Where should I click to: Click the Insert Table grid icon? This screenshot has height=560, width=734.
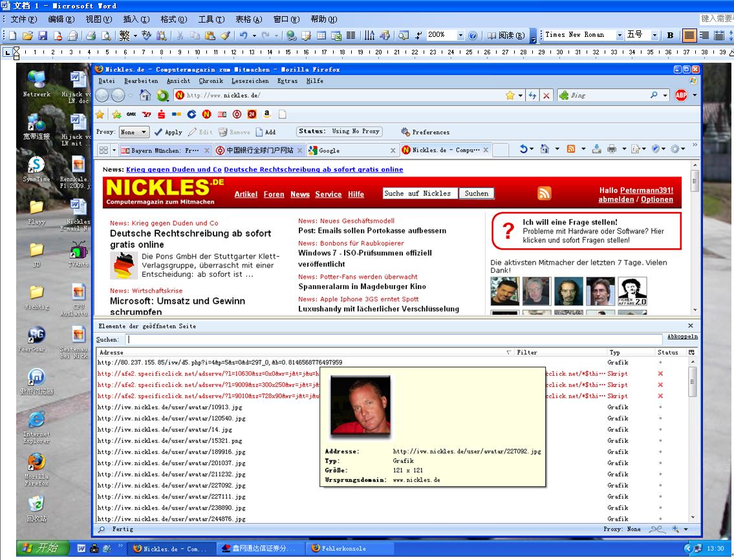pos(321,36)
